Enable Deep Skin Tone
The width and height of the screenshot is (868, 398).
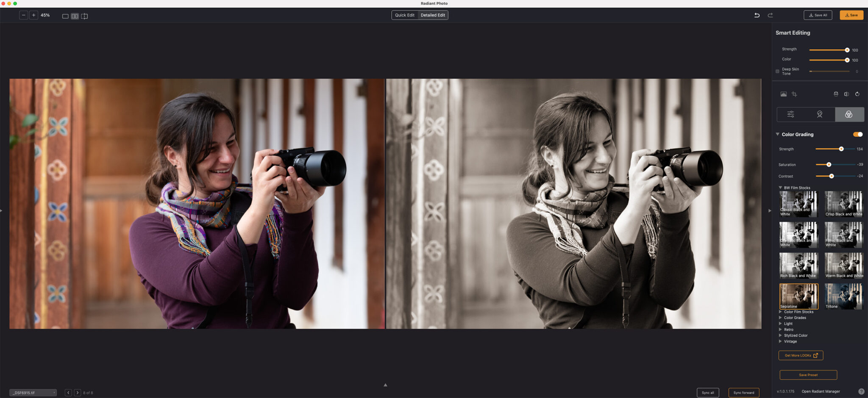click(778, 71)
